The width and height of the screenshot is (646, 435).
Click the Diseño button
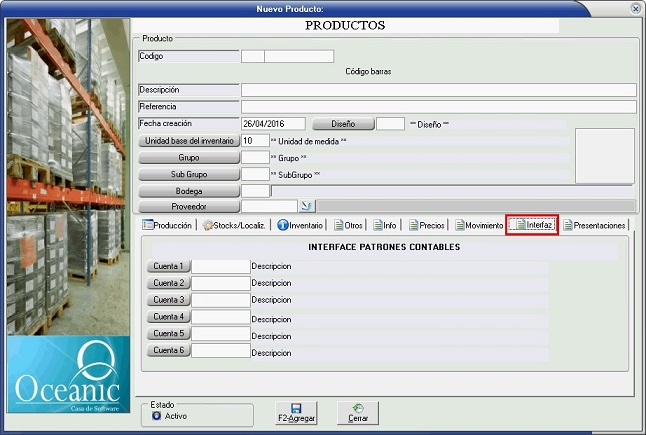pyautogui.click(x=343, y=124)
